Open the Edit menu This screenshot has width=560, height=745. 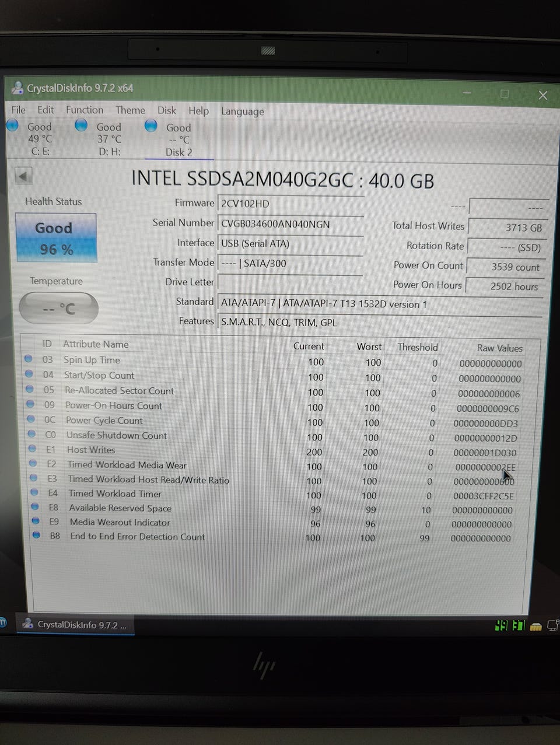pos(45,110)
